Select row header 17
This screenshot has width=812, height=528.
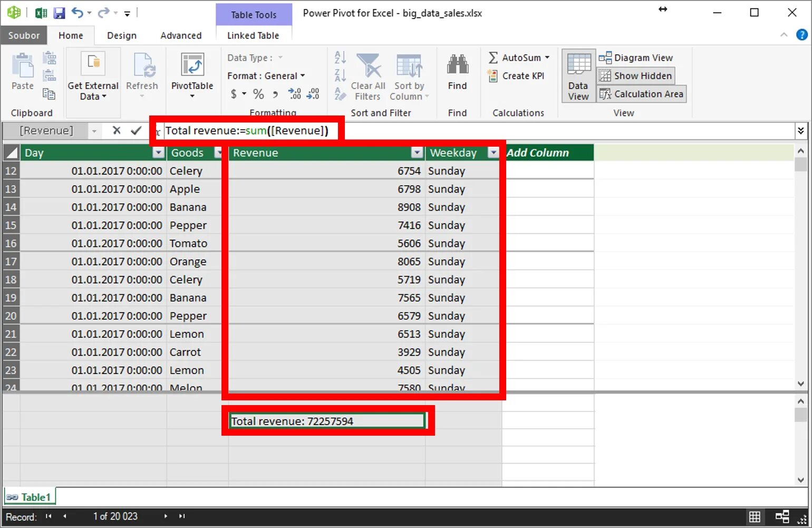tap(11, 261)
